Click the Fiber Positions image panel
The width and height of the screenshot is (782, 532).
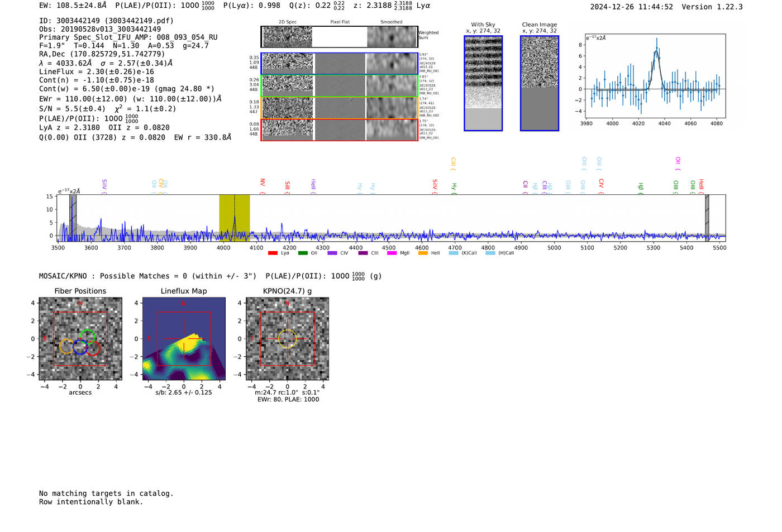pyautogui.click(x=80, y=338)
